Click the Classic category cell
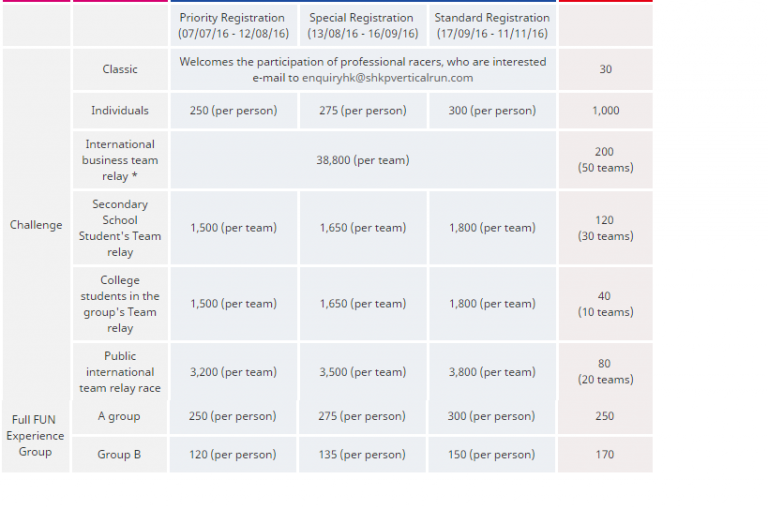The height and width of the screenshot is (509, 768). (120, 69)
